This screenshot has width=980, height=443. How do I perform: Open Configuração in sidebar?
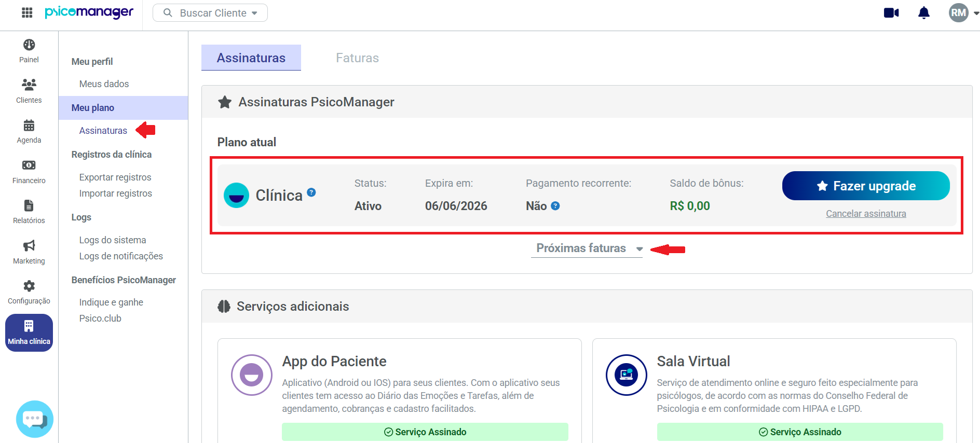click(29, 292)
